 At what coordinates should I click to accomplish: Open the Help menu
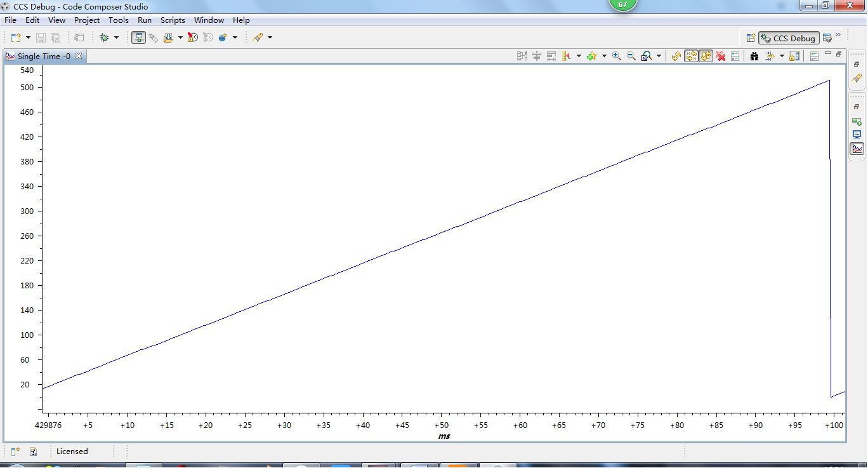241,20
